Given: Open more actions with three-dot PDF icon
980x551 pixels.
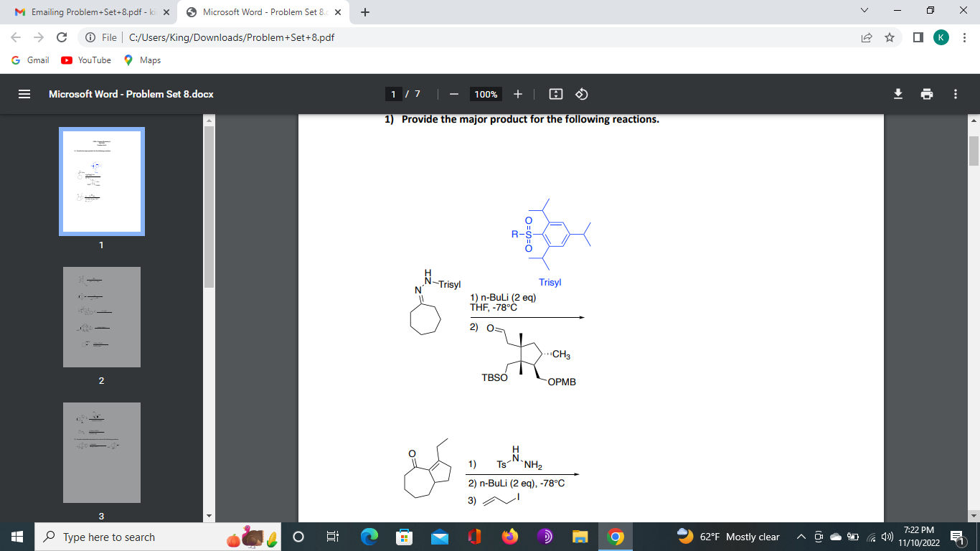Looking at the screenshot, I should point(956,94).
